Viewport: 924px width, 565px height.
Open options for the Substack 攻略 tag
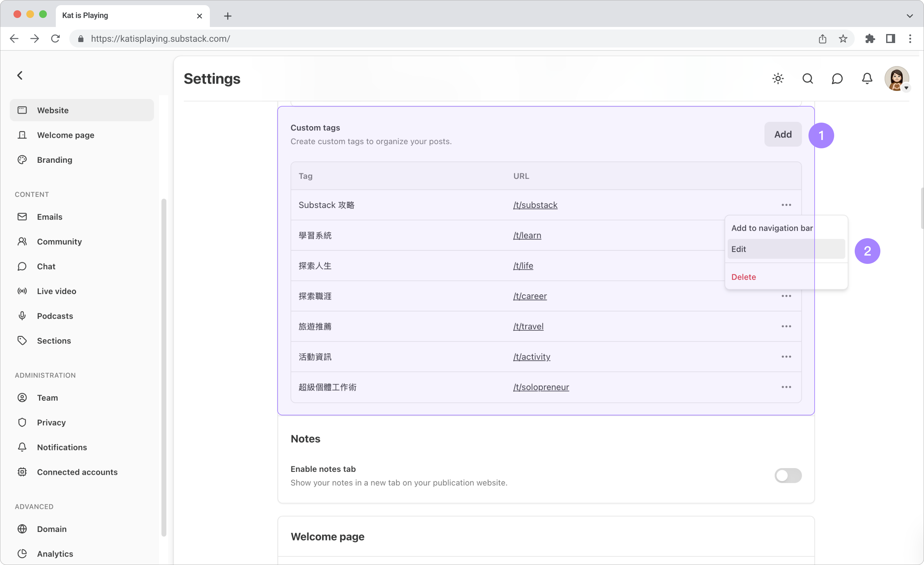[x=786, y=205]
